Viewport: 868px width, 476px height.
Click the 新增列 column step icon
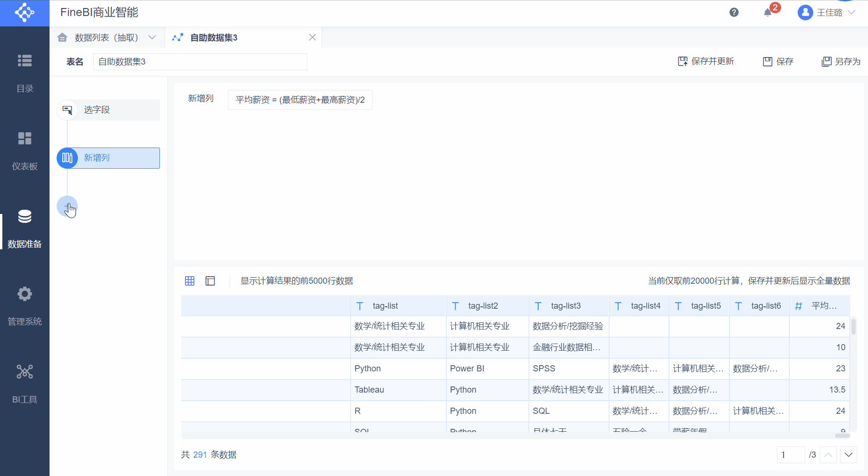(67, 158)
